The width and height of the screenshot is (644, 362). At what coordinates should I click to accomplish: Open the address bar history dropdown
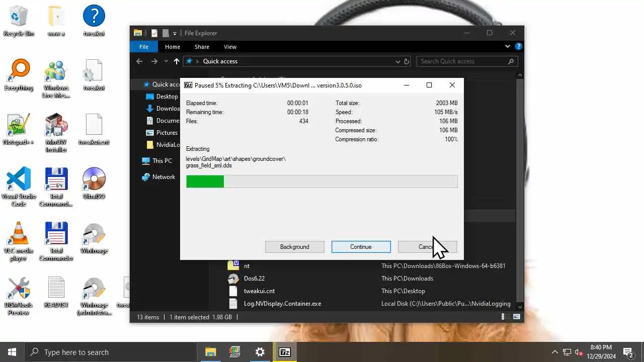397,61
